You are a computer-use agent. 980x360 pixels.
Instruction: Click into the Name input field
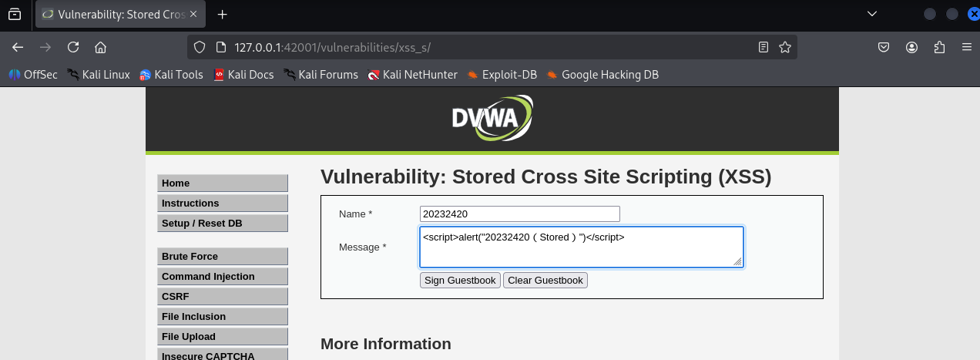click(519, 214)
